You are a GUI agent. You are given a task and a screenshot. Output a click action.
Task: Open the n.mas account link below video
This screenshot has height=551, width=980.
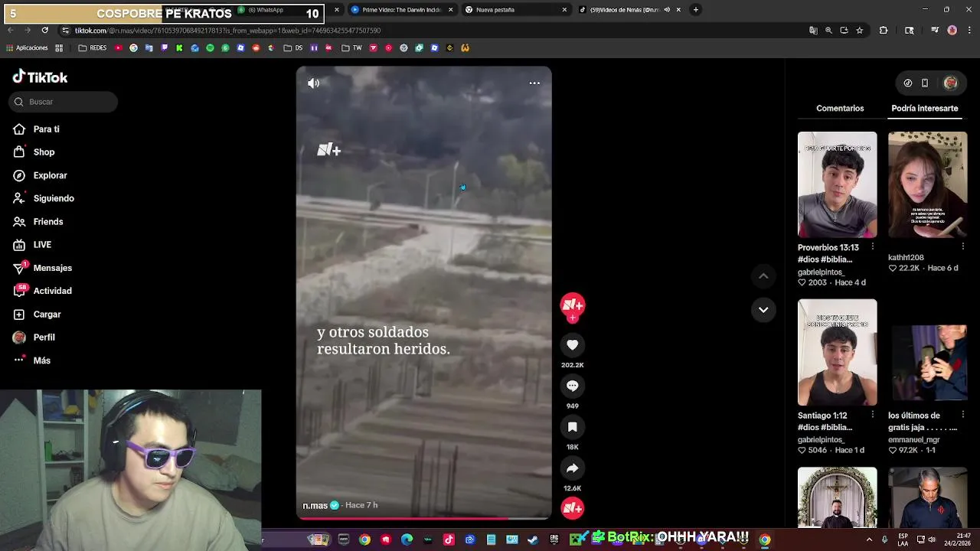click(x=315, y=505)
